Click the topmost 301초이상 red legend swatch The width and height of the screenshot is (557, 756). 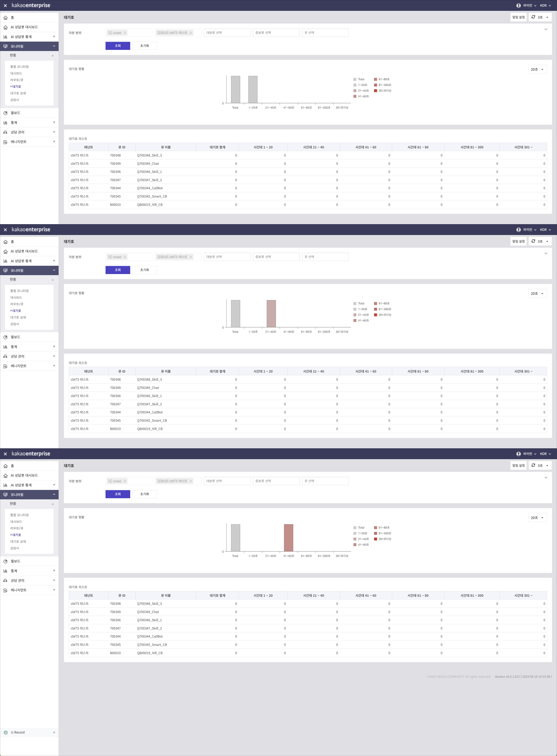pyautogui.click(x=375, y=91)
